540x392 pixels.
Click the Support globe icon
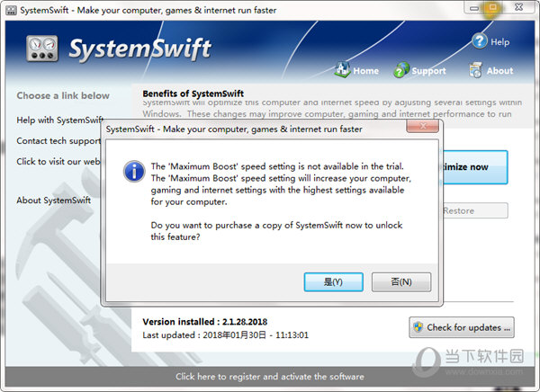[401, 70]
